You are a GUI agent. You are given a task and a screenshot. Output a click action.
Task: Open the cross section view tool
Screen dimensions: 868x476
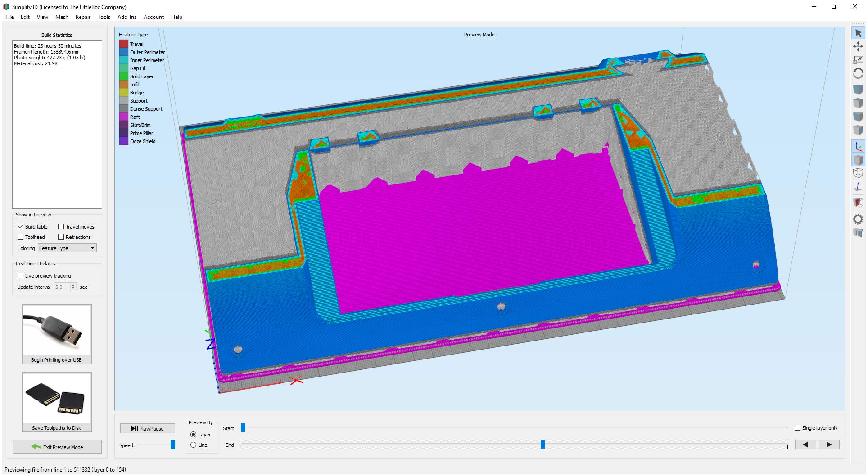point(858,202)
